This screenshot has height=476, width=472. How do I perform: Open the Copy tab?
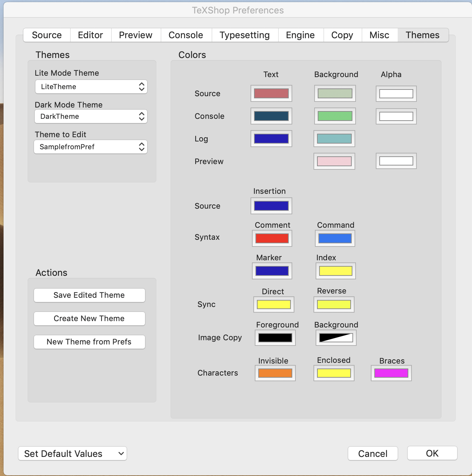343,35
